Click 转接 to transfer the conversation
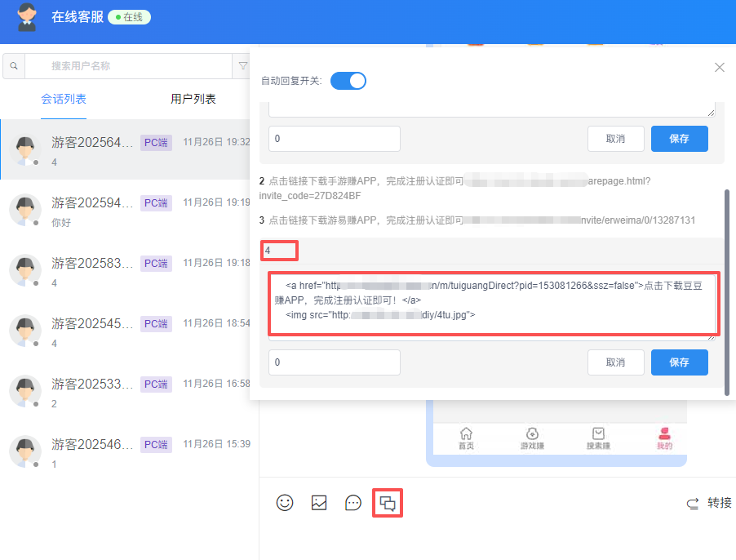Screen dimensions: 736x560 pos(709,503)
